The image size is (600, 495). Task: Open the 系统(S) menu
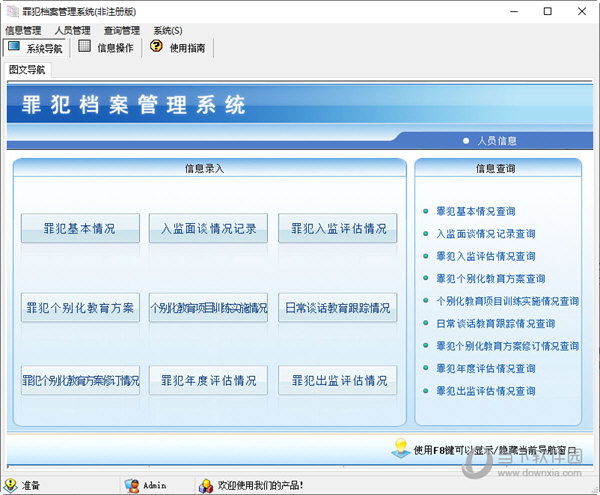[x=168, y=31]
